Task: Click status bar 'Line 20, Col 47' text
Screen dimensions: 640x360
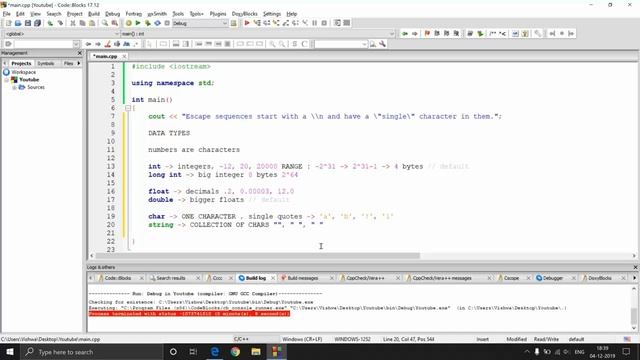Action: pyautogui.click(x=408, y=339)
